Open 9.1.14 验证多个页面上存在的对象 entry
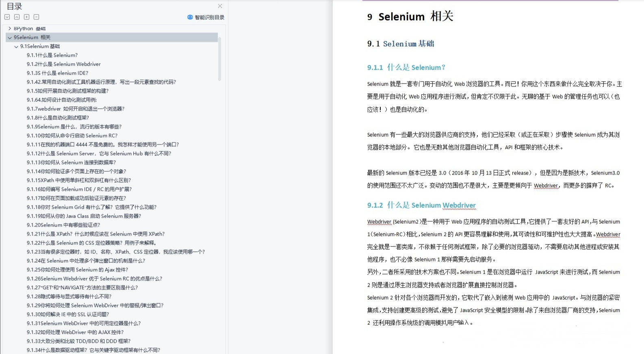Viewport: 644px width, 354px height. pos(76,171)
